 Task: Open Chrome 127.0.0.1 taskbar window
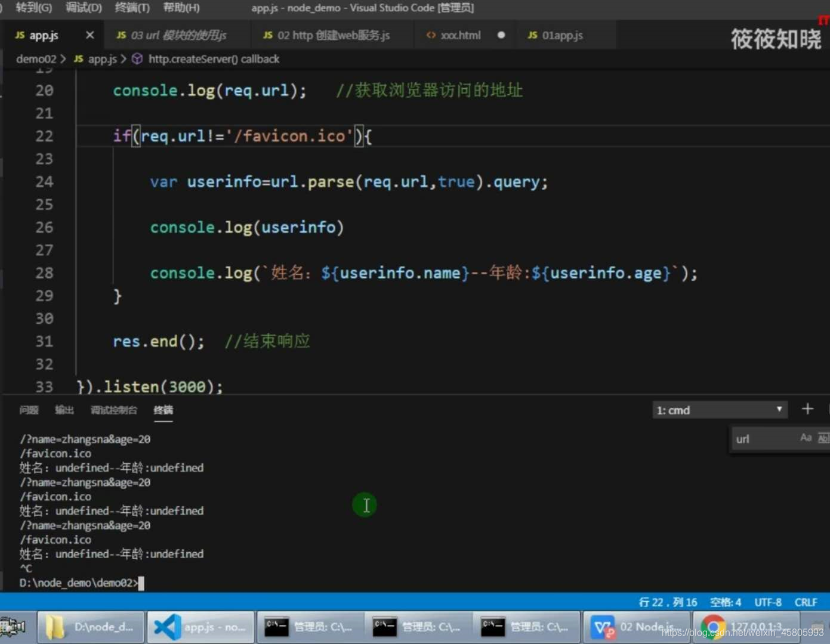click(746, 627)
